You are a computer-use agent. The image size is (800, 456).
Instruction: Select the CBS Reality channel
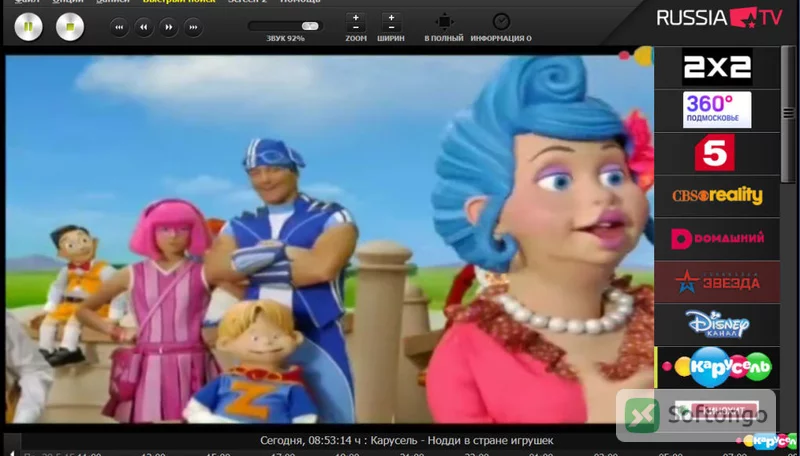[717, 195]
